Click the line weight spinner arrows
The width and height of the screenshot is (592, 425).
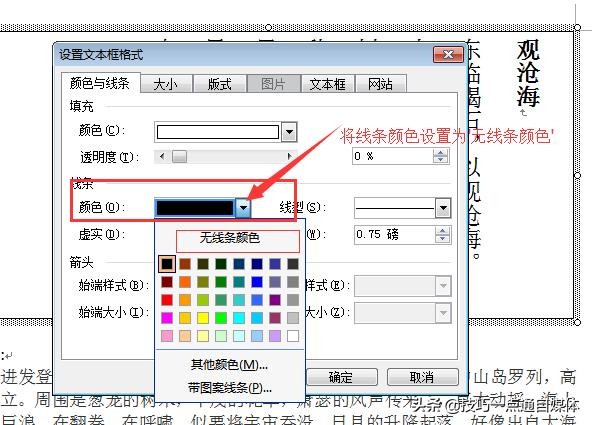point(442,234)
